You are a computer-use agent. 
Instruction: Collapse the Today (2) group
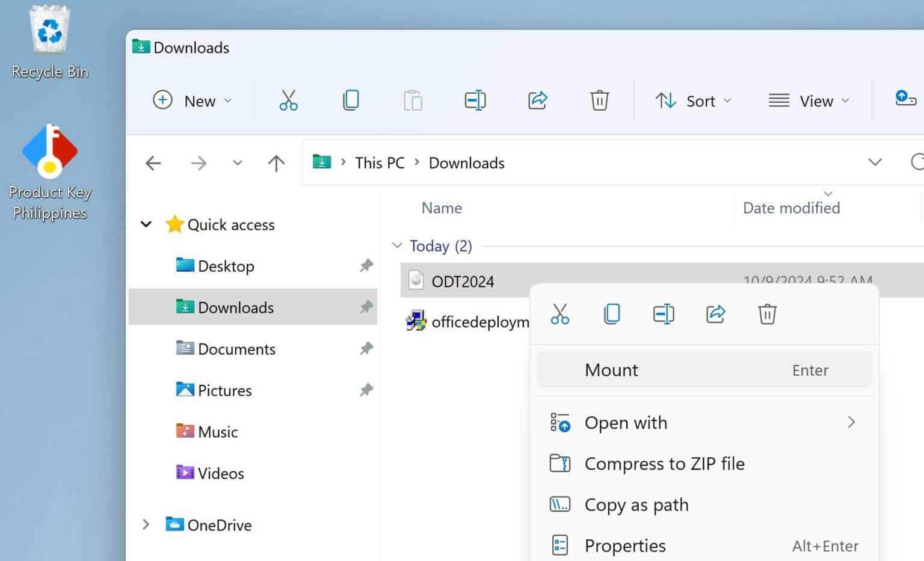point(397,245)
